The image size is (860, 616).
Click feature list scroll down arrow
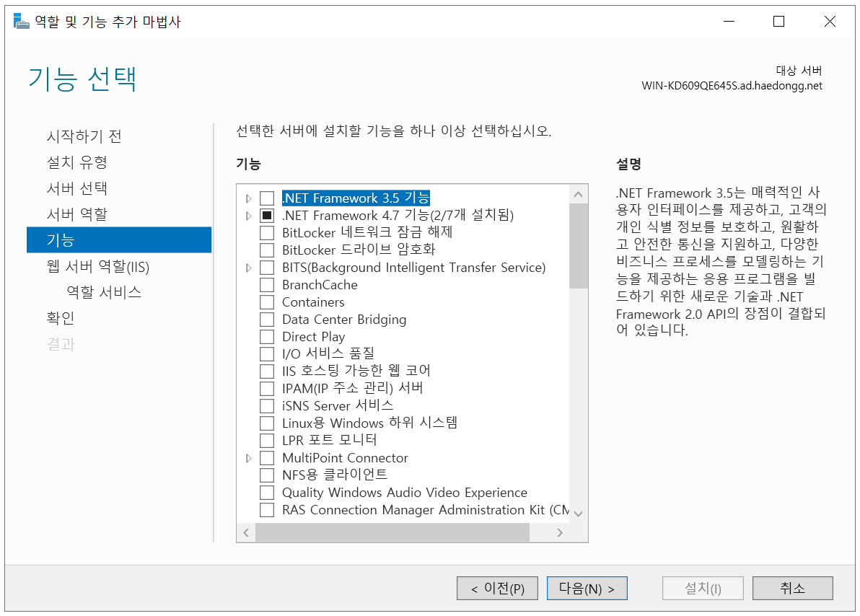click(578, 514)
